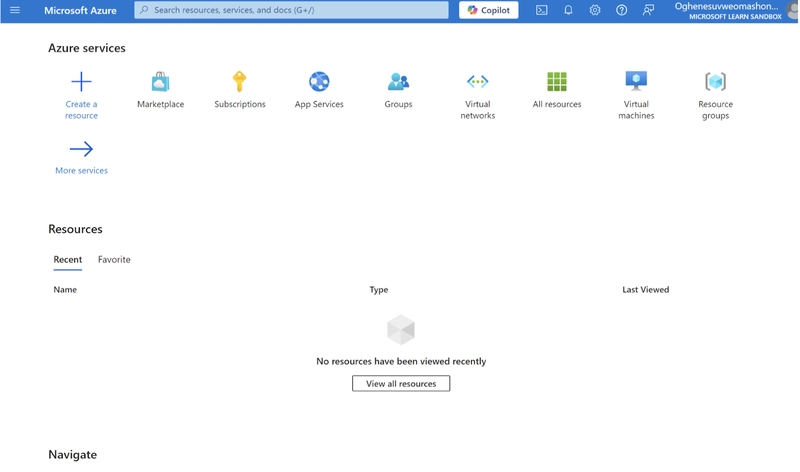800x472 pixels.
Task: Switch to the Recent tab
Action: click(x=67, y=259)
